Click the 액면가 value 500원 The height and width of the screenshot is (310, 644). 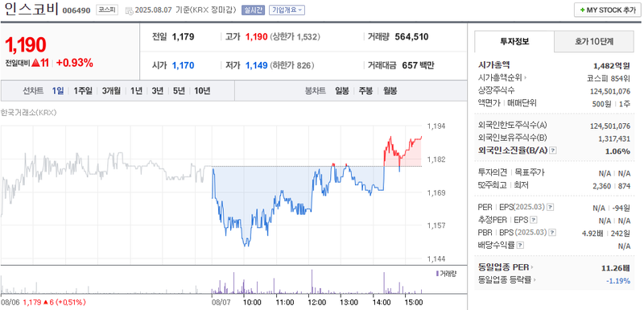click(x=601, y=104)
